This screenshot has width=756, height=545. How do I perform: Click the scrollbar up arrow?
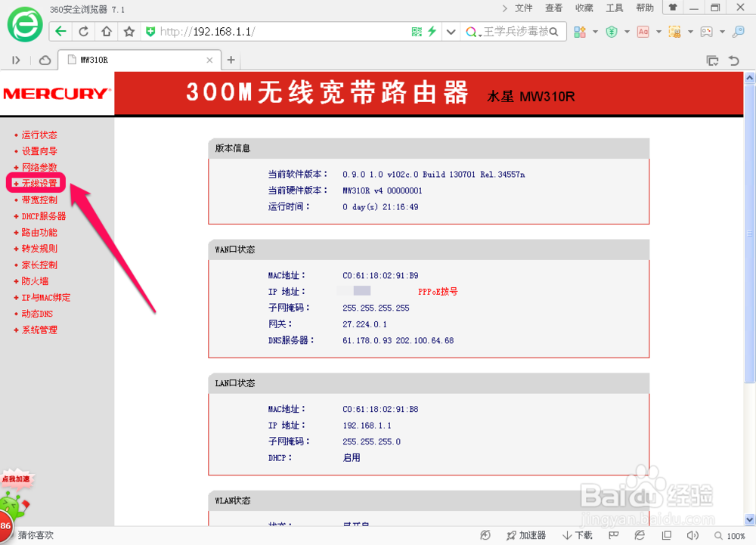750,78
